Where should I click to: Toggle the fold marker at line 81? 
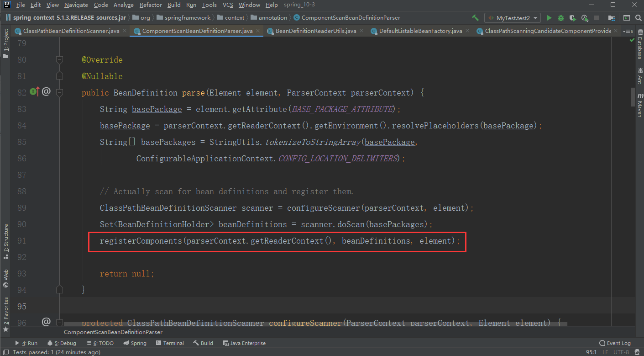pos(59,76)
